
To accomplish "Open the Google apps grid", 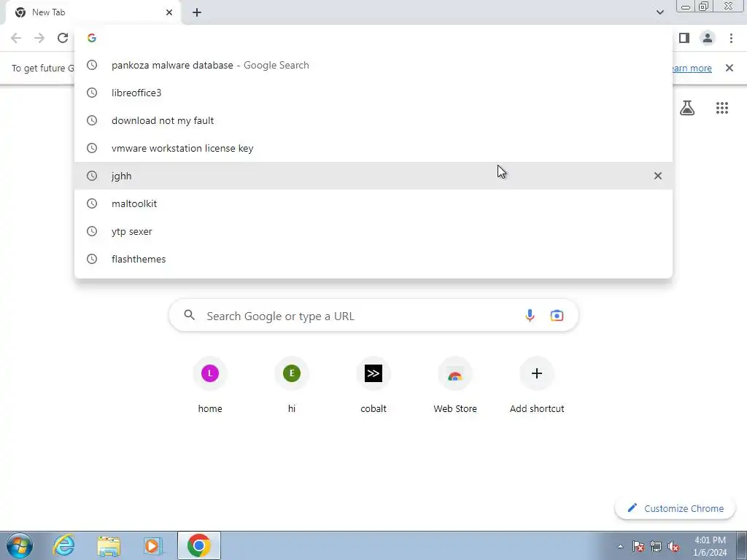I will click(x=721, y=108).
